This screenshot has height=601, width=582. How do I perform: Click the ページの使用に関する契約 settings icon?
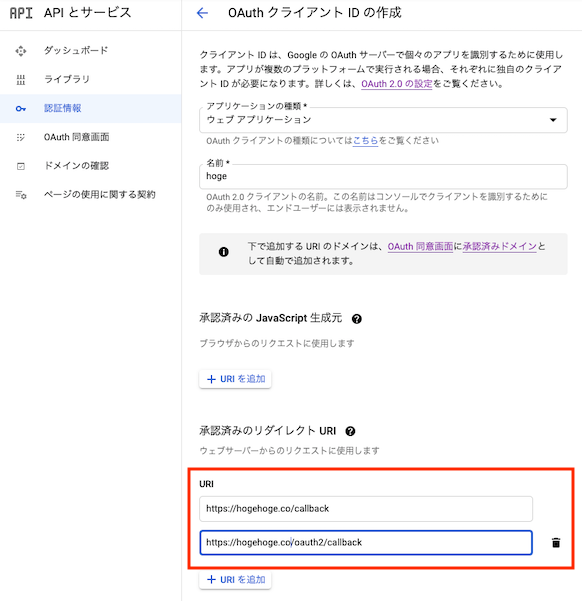tap(21, 195)
